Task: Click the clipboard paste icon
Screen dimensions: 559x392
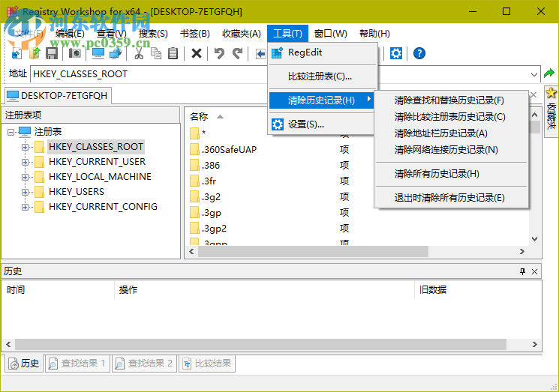Action: coord(173,53)
